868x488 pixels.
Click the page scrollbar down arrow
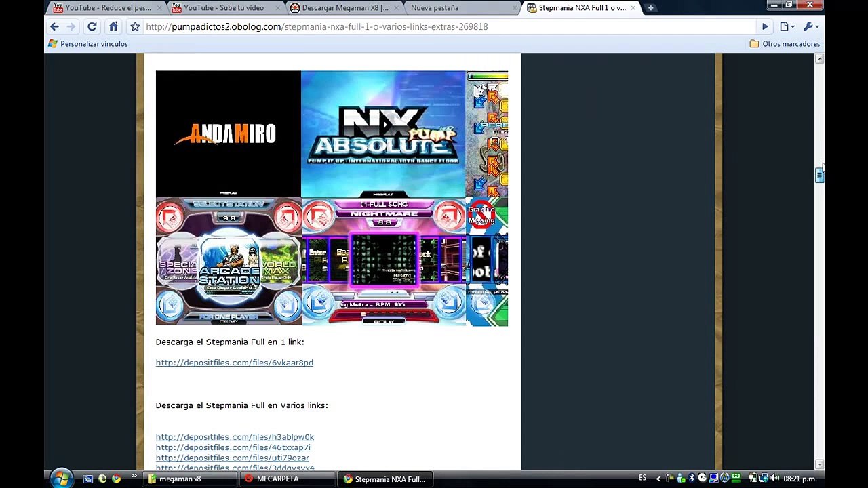point(819,464)
